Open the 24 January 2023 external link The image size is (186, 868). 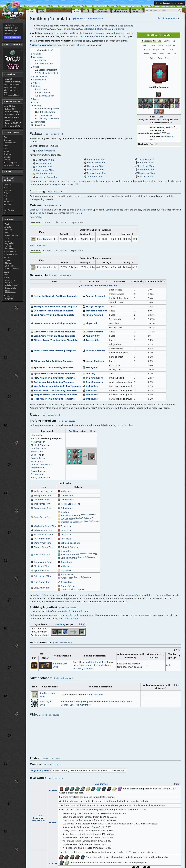[x=41, y=770]
